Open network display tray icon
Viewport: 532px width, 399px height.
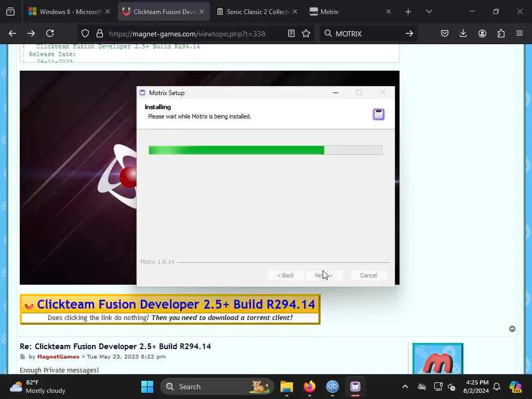(438, 387)
